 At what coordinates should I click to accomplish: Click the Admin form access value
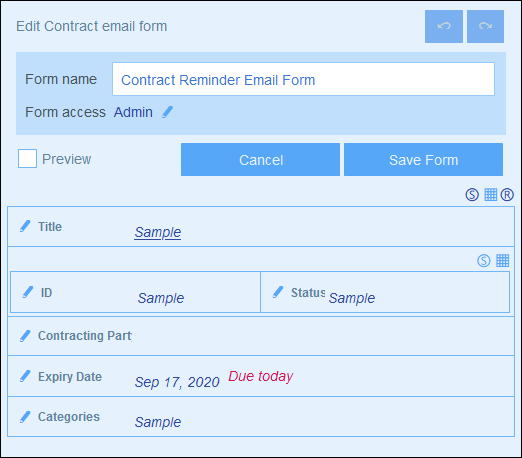click(x=133, y=112)
